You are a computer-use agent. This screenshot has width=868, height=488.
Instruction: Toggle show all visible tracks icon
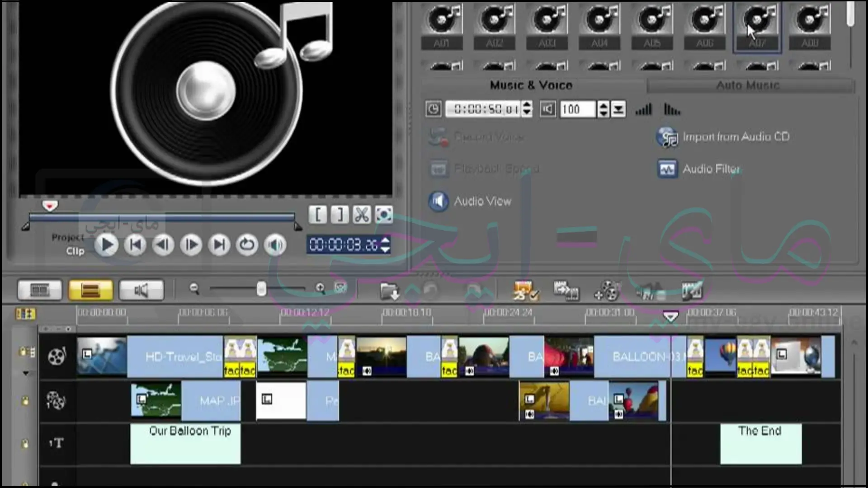coord(25,314)
